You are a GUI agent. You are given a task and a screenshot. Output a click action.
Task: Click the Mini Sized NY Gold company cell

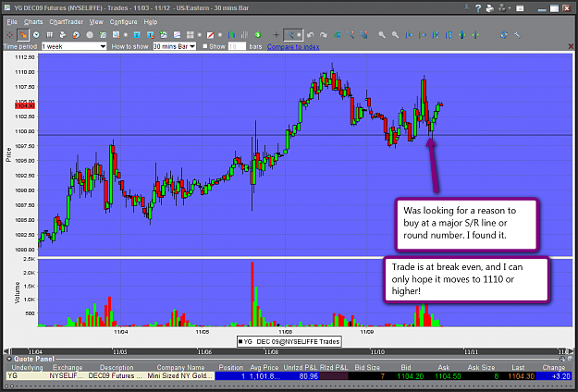click(x=180, y=376)
